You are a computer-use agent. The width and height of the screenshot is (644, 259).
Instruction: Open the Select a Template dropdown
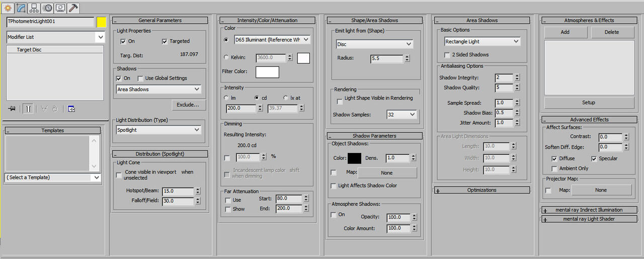pyautogui.click(x=53, y=178)
